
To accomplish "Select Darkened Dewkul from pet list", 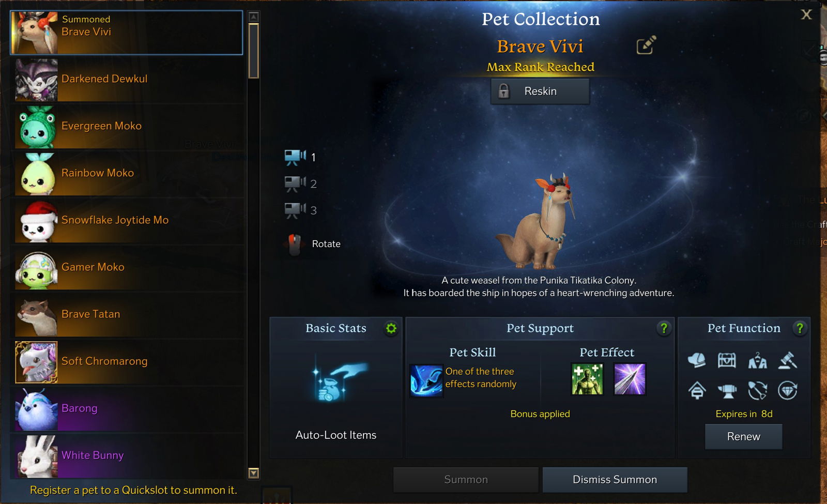I will point(127,79).
